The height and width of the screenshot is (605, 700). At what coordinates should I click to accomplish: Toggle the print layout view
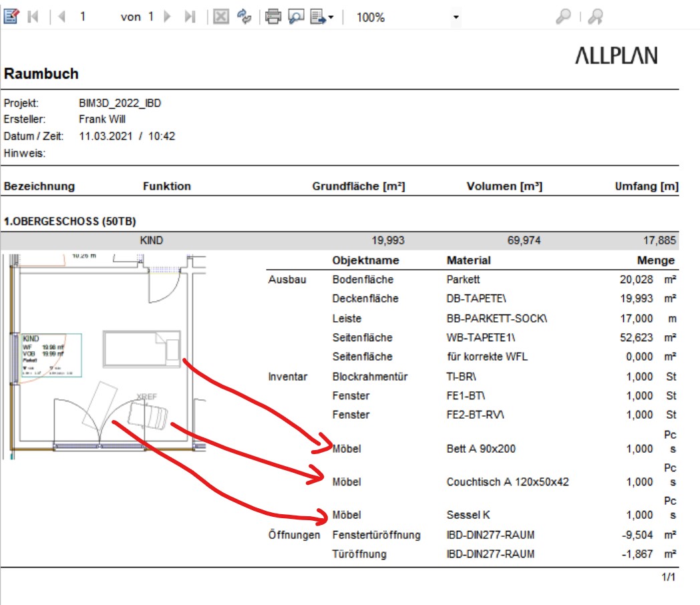point(296,17)
